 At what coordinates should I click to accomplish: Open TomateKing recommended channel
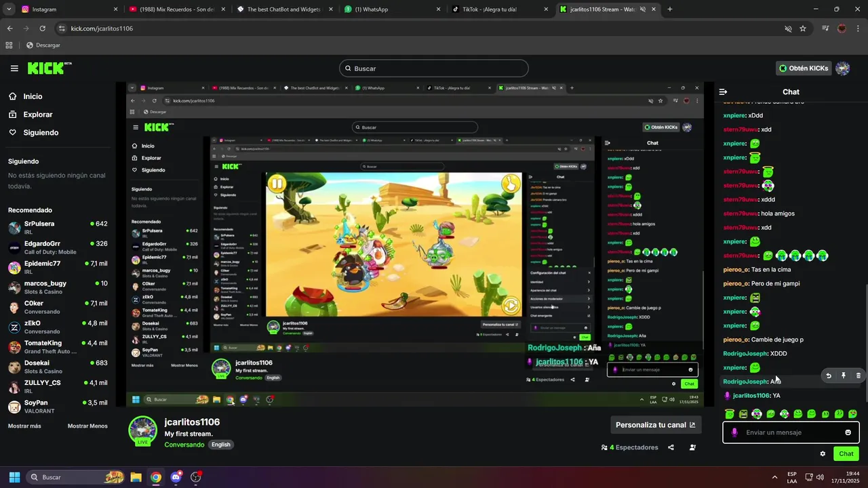tap(58, 347)
